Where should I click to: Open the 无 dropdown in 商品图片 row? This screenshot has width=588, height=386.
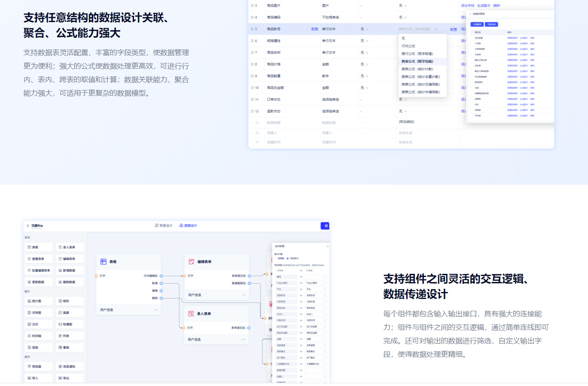tap(403, 5)
